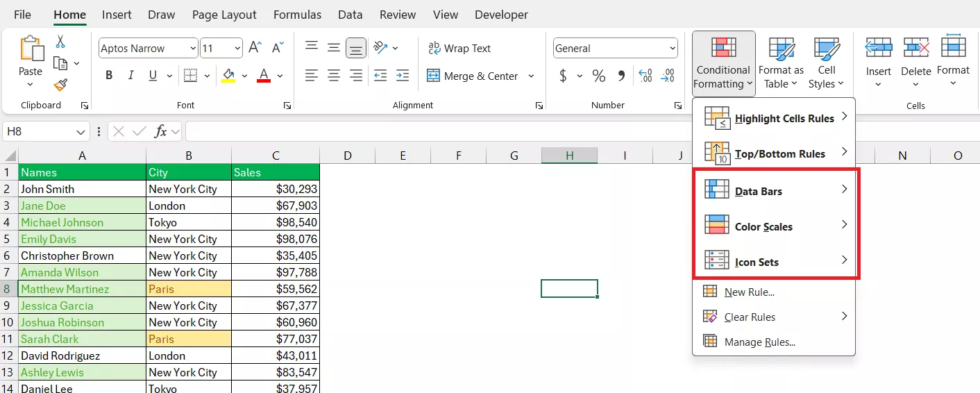The image size is (980, 393).
Task: Apply percent style number format
Action: pos(598,76)
